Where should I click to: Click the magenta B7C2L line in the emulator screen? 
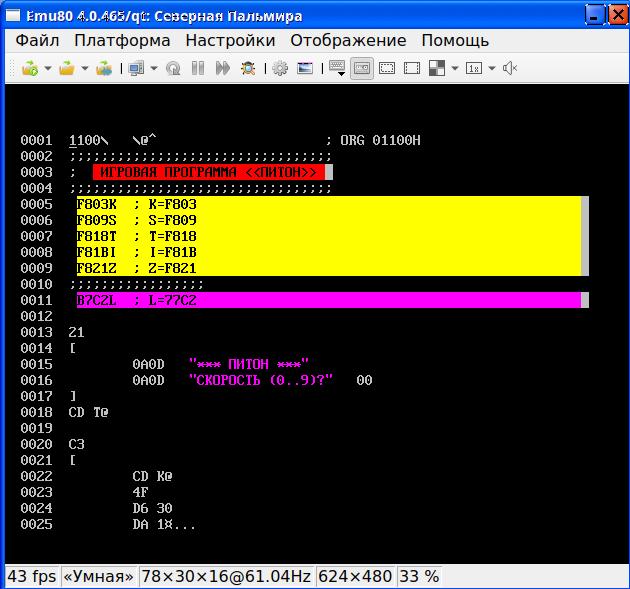pos(328,300)
